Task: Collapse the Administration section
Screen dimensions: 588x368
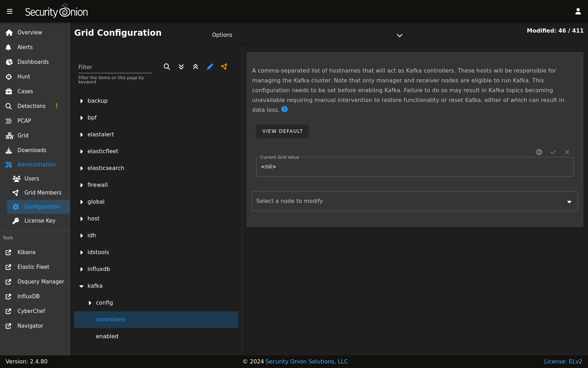Action: (35, 165)
